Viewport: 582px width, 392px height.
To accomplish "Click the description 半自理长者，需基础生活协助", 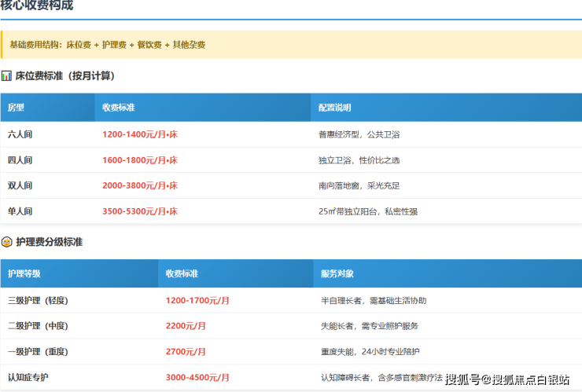I will (374, 300).
